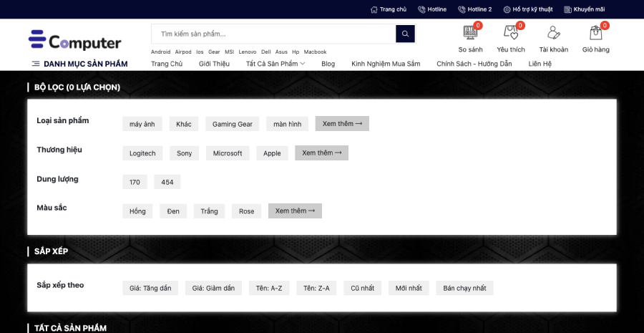Click the Computer logo
This screenshot has height=333, width=644.
[74, 41]
